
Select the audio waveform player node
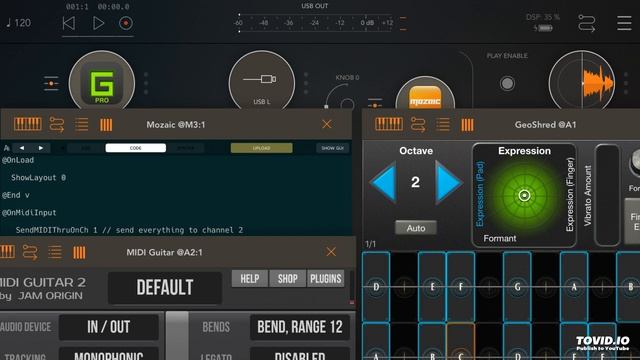(582, 82)
